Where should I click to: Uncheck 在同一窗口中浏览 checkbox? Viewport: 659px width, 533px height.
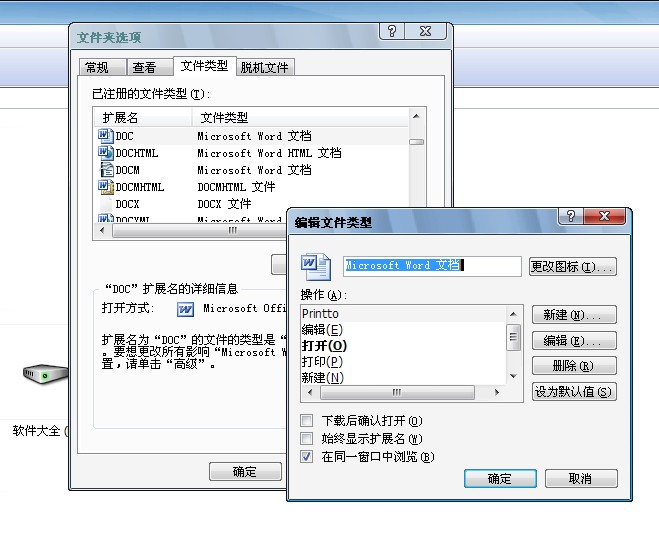(306, 456)
